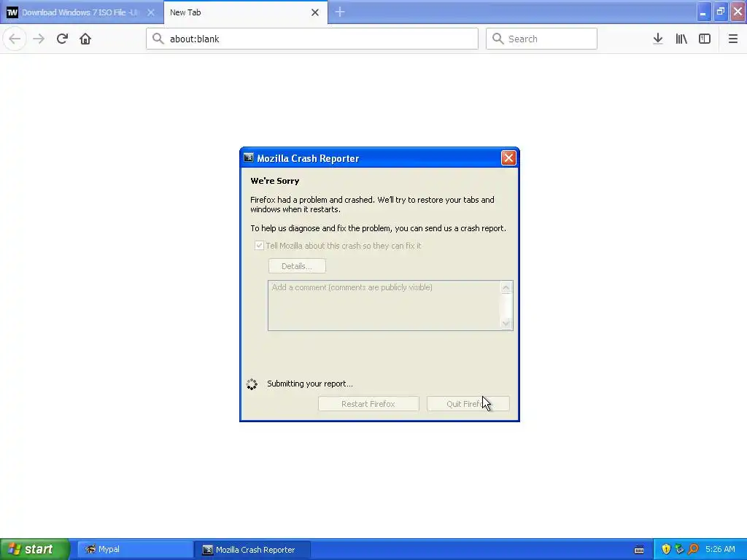Image resolution: width=747 pixels, height=560 pixels.
Task: Reload the current page
Action: click(x=62, y=39)
